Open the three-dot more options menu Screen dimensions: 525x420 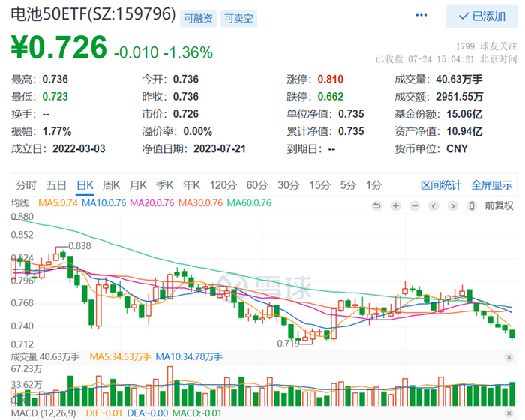(421, 16)
